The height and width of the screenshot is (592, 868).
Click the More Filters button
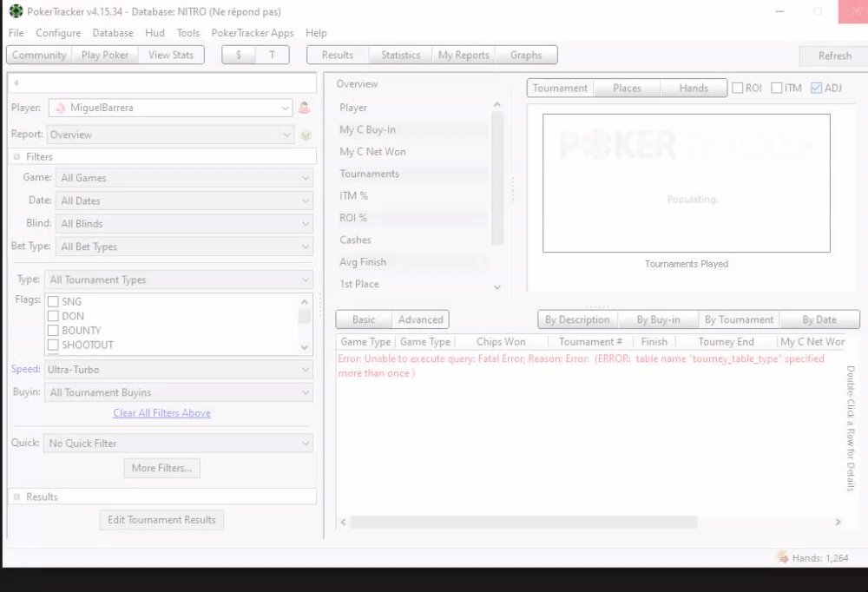[x=161, y=468]
